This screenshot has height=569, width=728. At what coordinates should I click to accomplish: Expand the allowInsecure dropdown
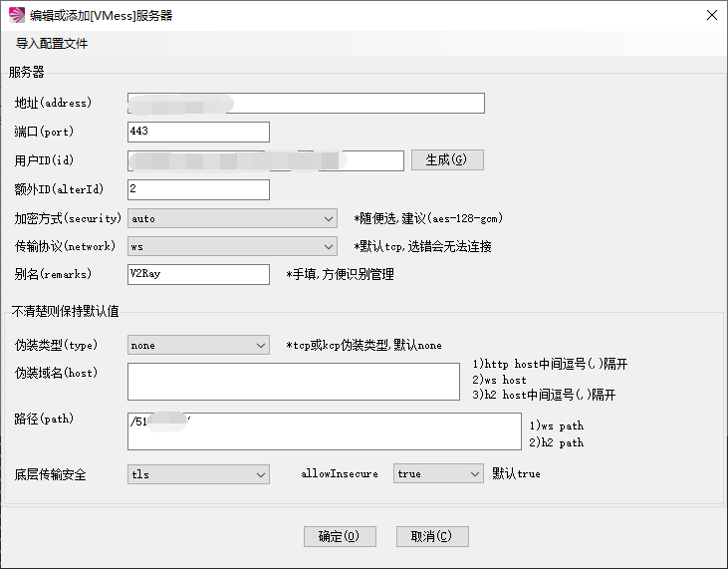[x=438, y=474]
